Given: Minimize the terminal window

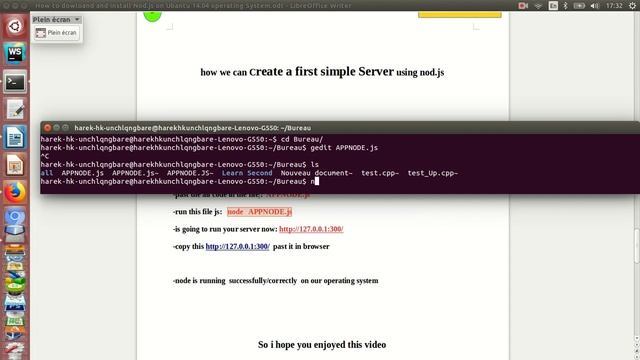Looking at the screenshot, I should (x=56, y=128).
